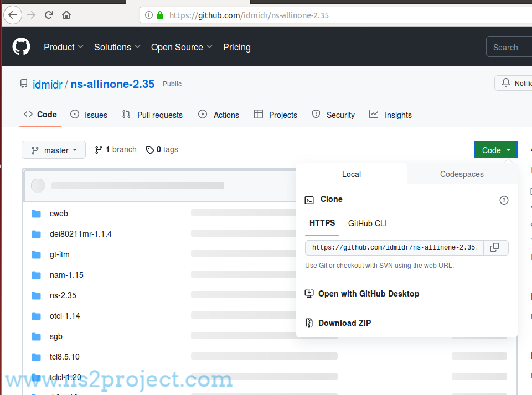Screen dimensions: 532x395
Task: Open the nam-1.15 folder
Action: 66,275
